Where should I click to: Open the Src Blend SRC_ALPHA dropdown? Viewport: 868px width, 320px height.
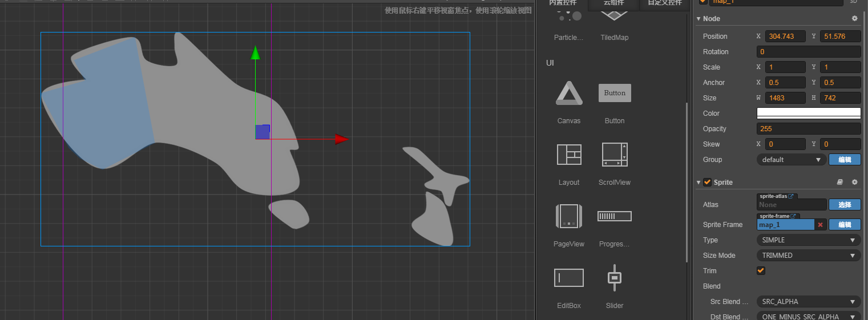pyautogui.click(x=809, y=302)
